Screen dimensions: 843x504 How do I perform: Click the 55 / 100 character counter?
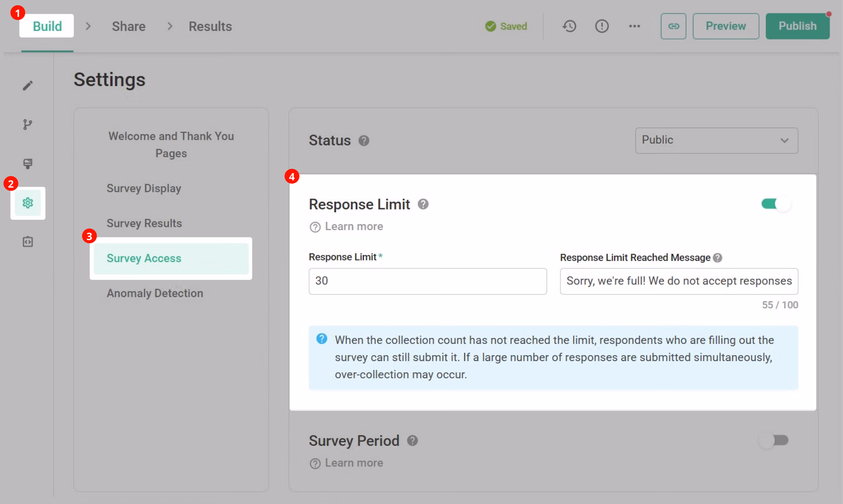(x=780, y=305)
